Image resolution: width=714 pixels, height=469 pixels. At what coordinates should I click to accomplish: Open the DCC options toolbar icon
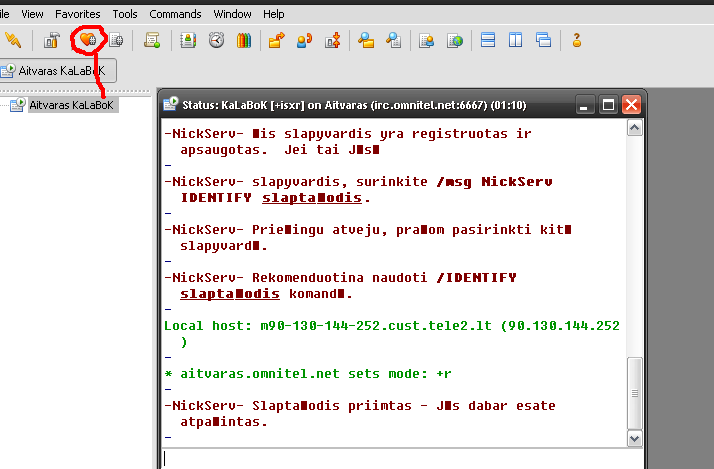pyautogui.click(x=332, y=41)
